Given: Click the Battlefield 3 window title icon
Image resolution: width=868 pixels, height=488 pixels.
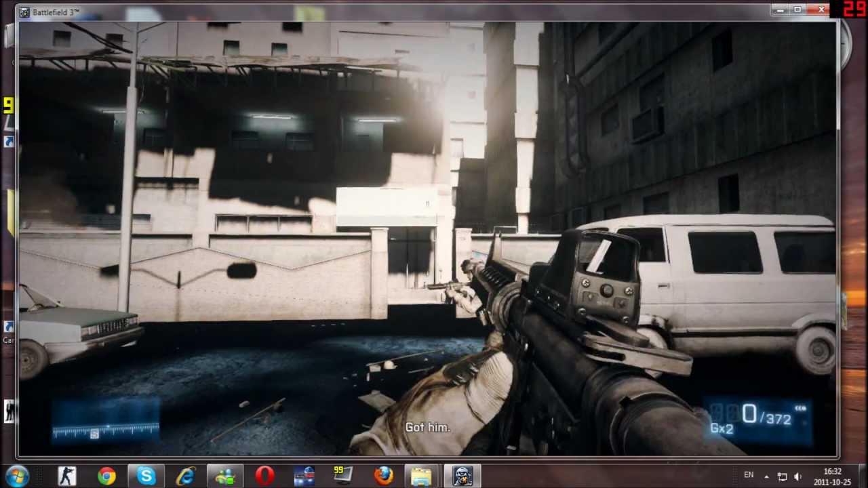Looking at the screenshot, I should (25, 12).
